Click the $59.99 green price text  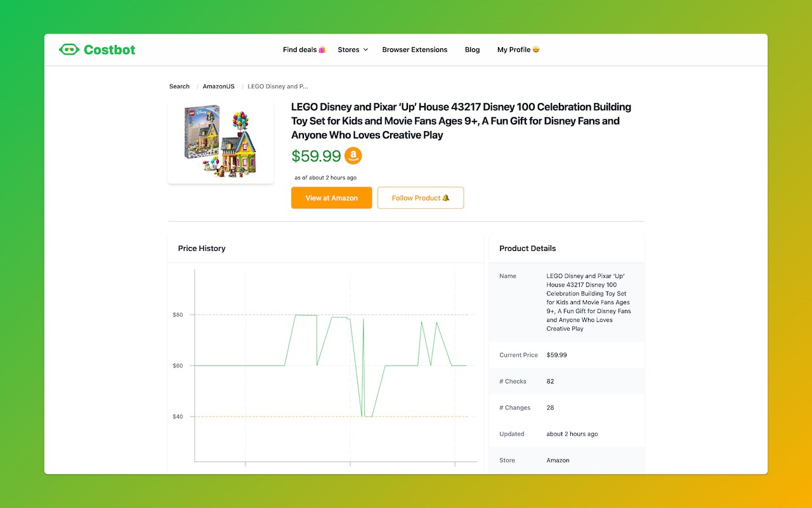coord(316,156)
